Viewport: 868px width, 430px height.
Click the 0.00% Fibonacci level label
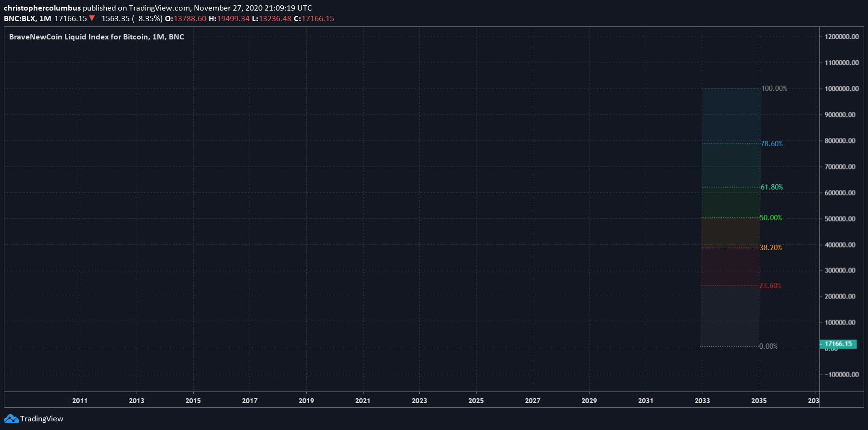[x=768, y=346]
